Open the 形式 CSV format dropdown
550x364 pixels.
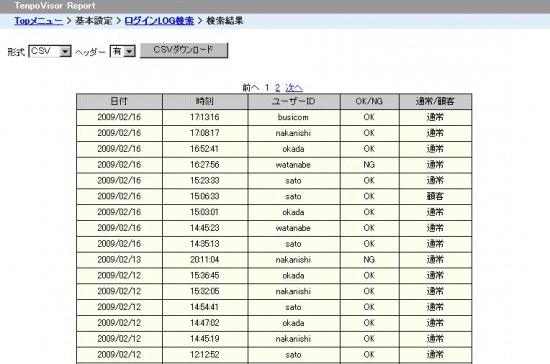(50, 51)
